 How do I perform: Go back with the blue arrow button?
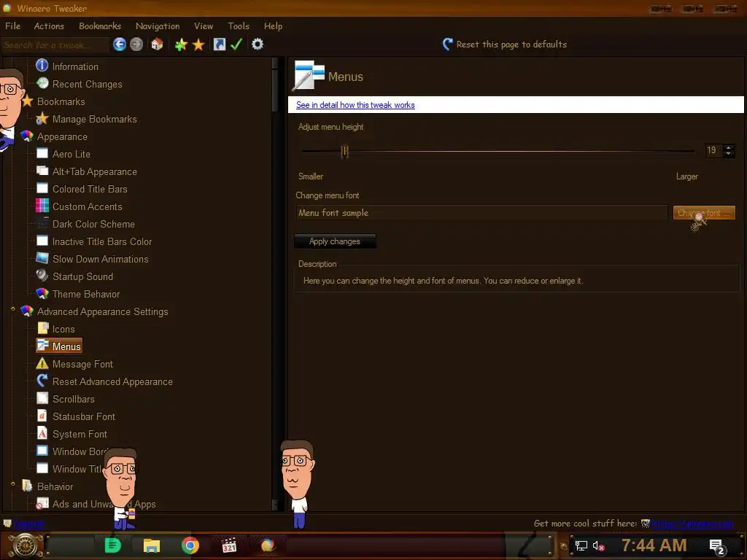[120, 44]
